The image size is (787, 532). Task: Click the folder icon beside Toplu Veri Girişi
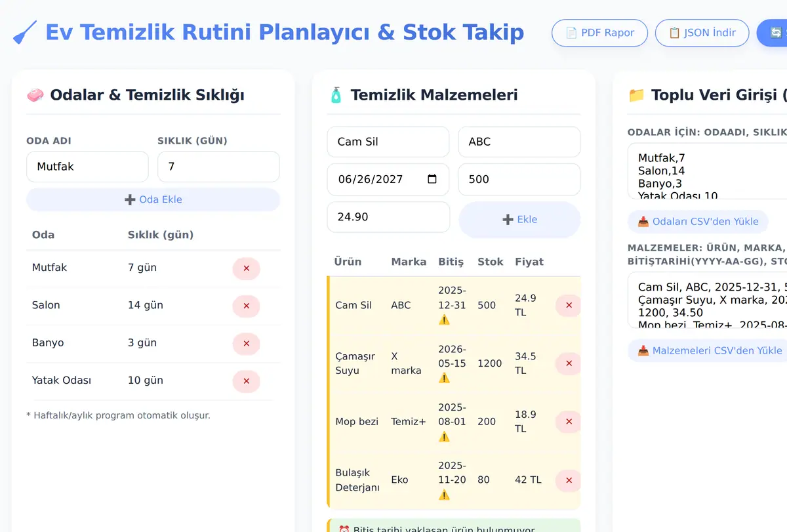tap(636, 95)
